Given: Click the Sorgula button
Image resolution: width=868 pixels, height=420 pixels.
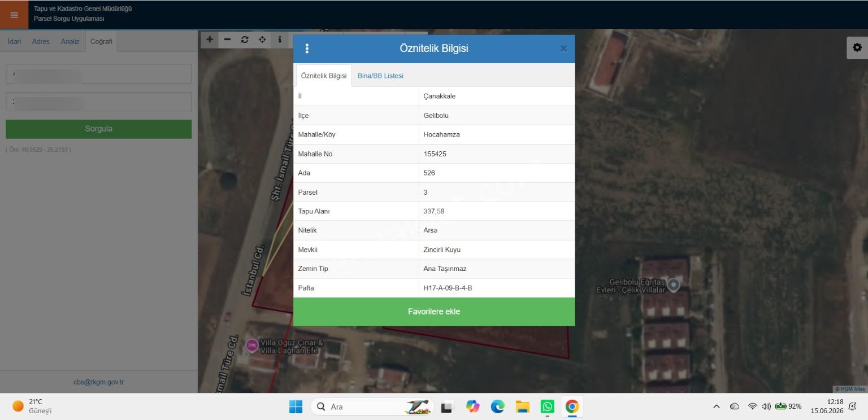Looking at the screenshot, I should point(98,129).
